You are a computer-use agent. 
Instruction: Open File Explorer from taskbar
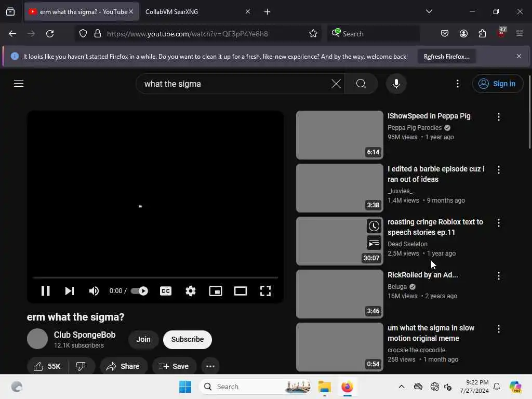tap(324, 387)
